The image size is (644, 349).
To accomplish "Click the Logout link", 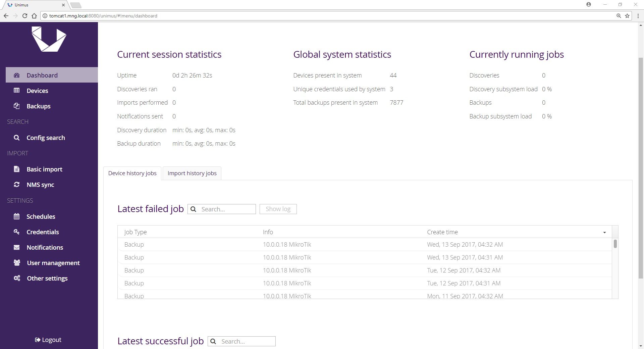I will tap(48, 340).
